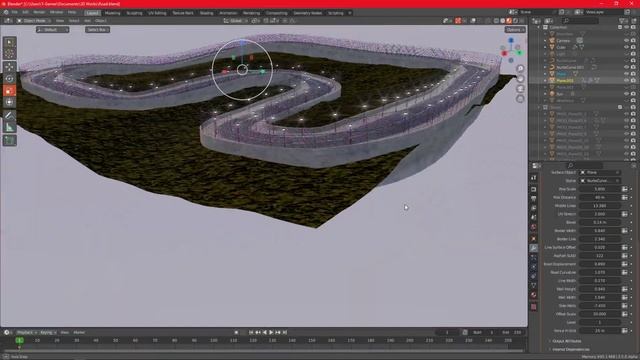Hide NurbsCurve.001 with its eye icon
The image size is (640, 360).
point(626,67)
